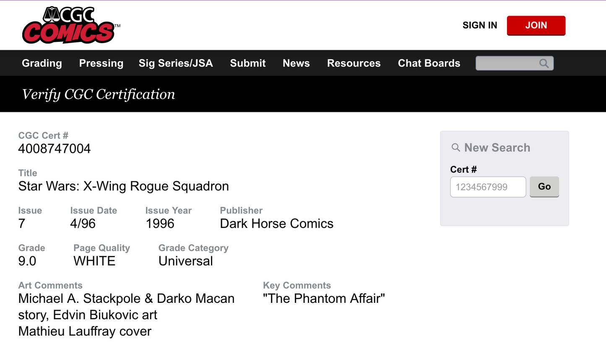
Task: Click the Star Wars: X-Wing Rogue Squadron title
Action: (123, 186)
